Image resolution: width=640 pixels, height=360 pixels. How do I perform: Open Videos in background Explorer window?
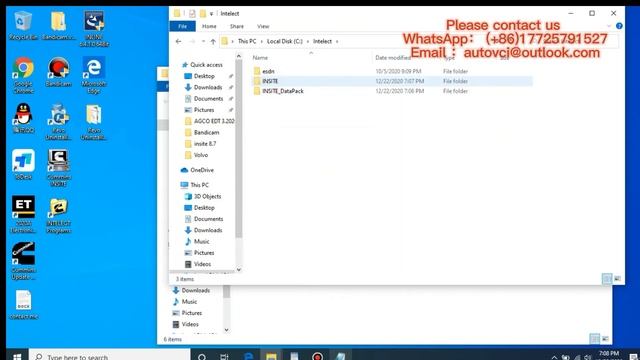[190, 324]
